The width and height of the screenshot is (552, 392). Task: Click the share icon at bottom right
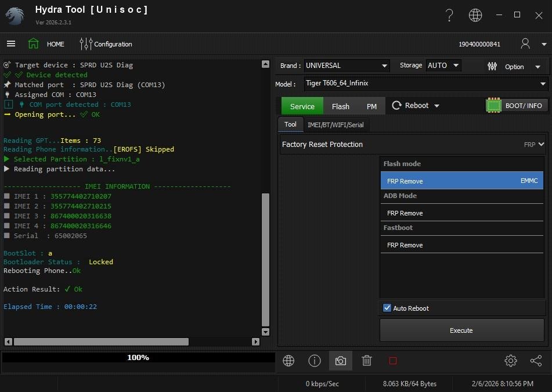[536, 361]
